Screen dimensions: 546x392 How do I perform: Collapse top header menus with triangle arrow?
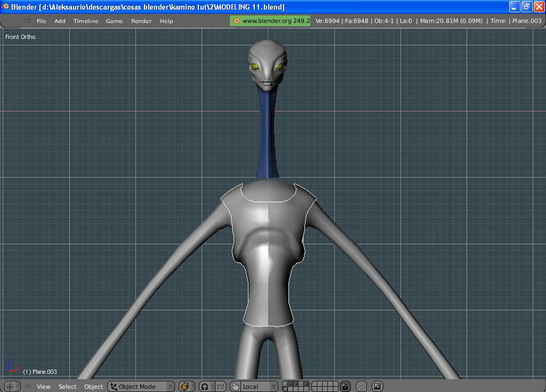point(28,21)
